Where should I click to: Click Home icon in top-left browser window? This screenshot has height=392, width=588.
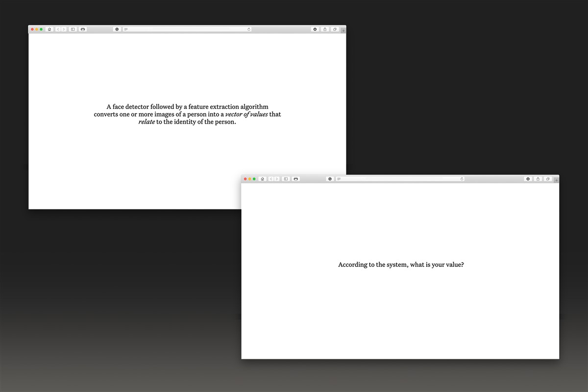49,29
